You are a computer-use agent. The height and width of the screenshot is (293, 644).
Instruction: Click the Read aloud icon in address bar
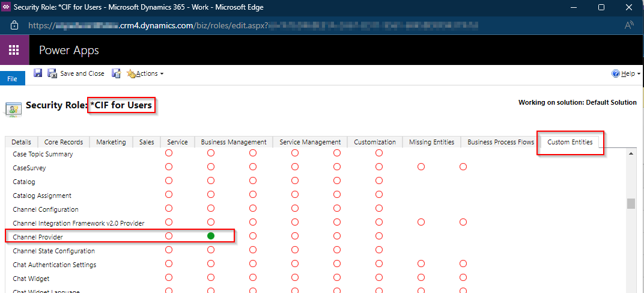click(629, 25)
